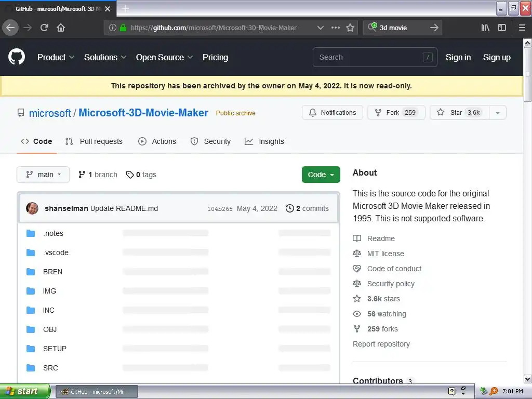Viewport: 532px width, 399px height.
Task: View the 1 branch link
Action: [x=98, y=175]
